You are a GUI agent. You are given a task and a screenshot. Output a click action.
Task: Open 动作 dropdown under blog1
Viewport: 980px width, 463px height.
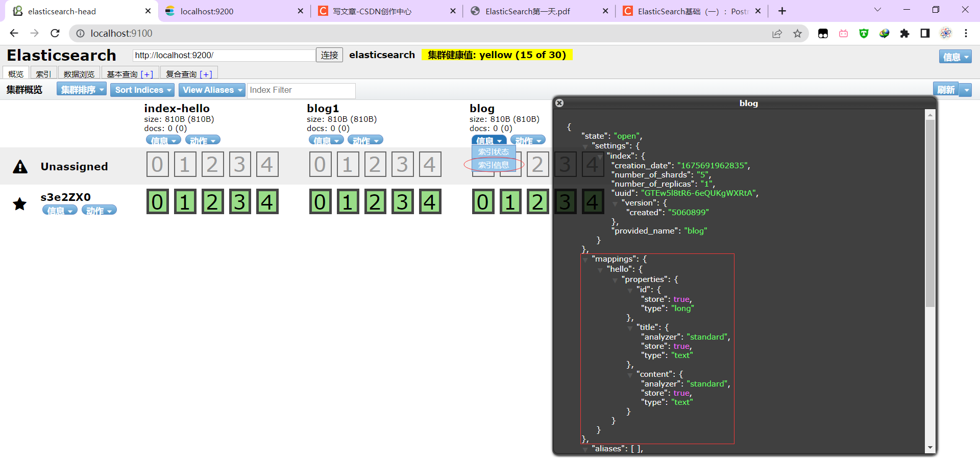click(365, 140)
